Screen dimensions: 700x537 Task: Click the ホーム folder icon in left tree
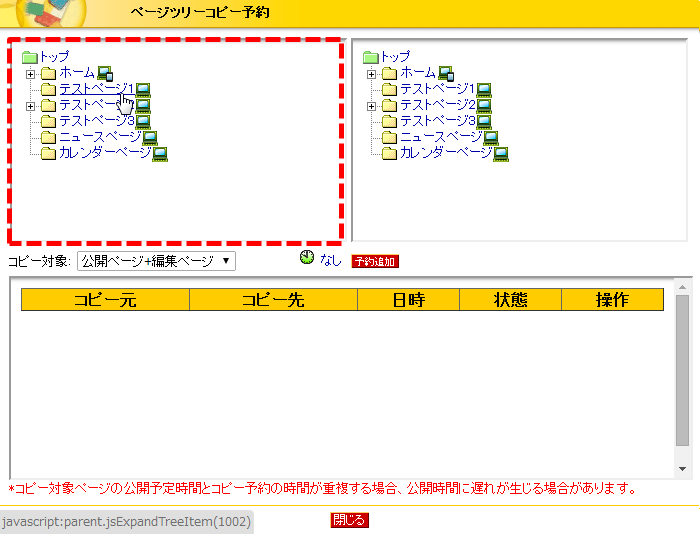coord(49,74)
